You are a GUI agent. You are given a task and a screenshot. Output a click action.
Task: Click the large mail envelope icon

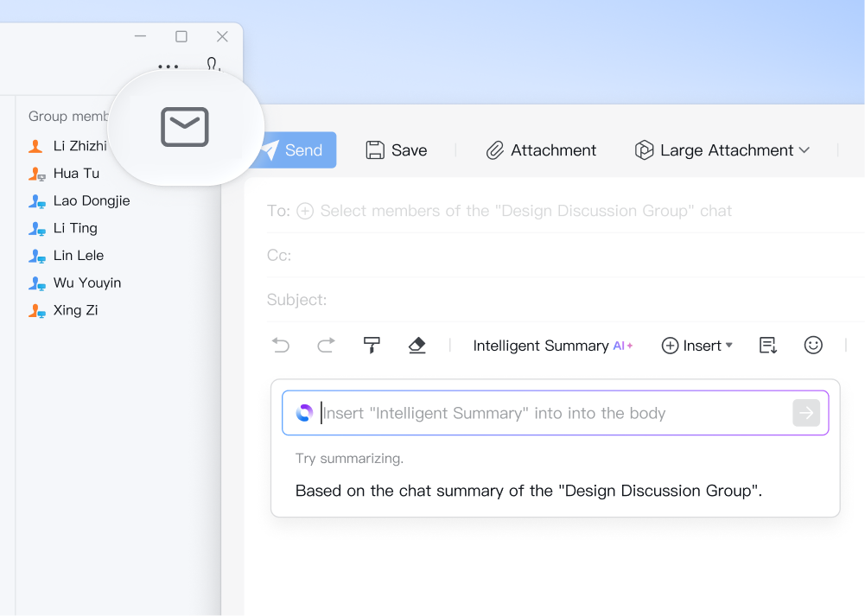click(x=185, y=127)
